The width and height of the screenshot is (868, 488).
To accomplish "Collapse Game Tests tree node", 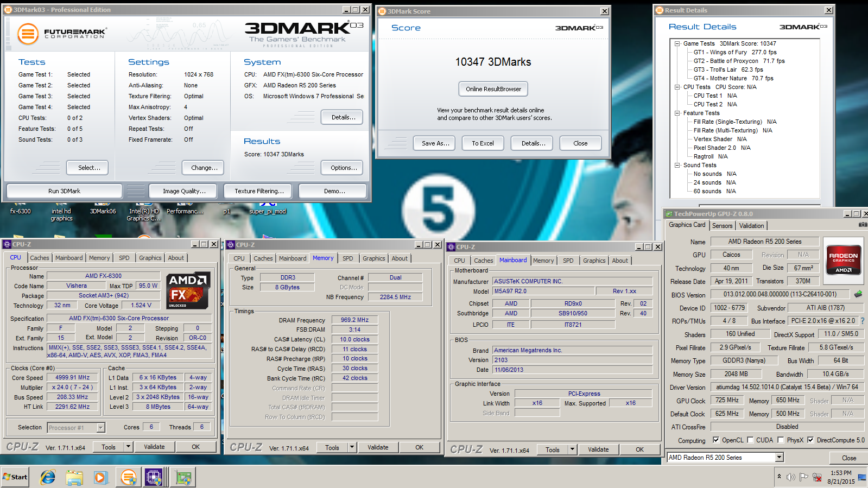I will coord(677,44).
